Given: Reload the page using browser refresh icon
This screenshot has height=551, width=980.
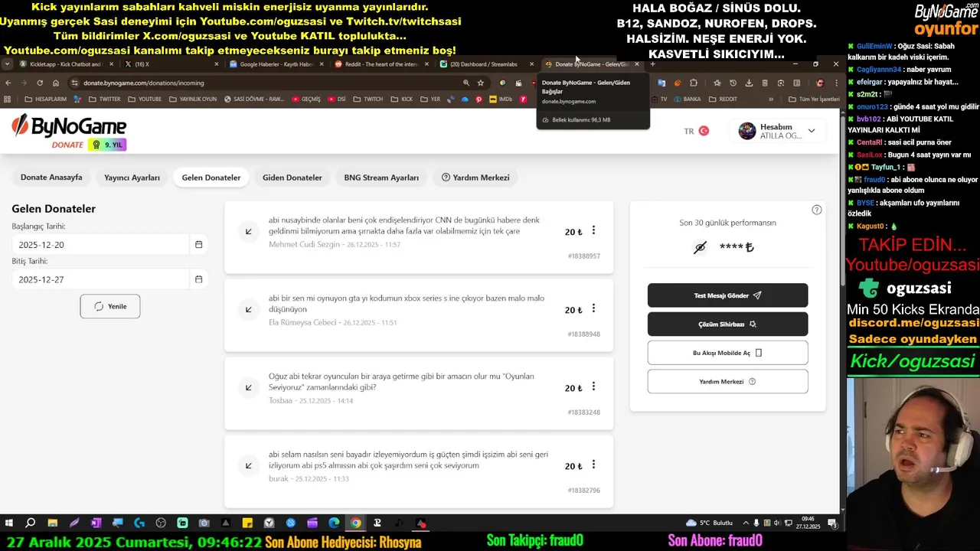Looking at the screenshot, I should (x=39, y=83).
